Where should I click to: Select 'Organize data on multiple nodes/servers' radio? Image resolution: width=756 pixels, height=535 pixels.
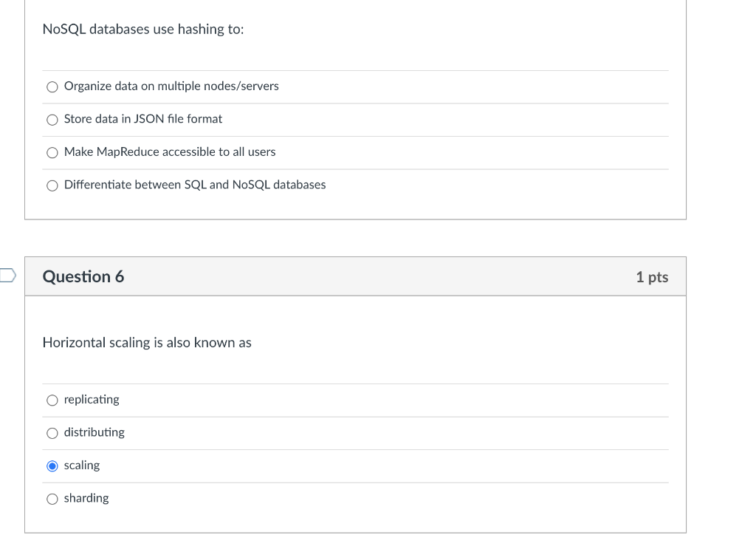(52, 87)
